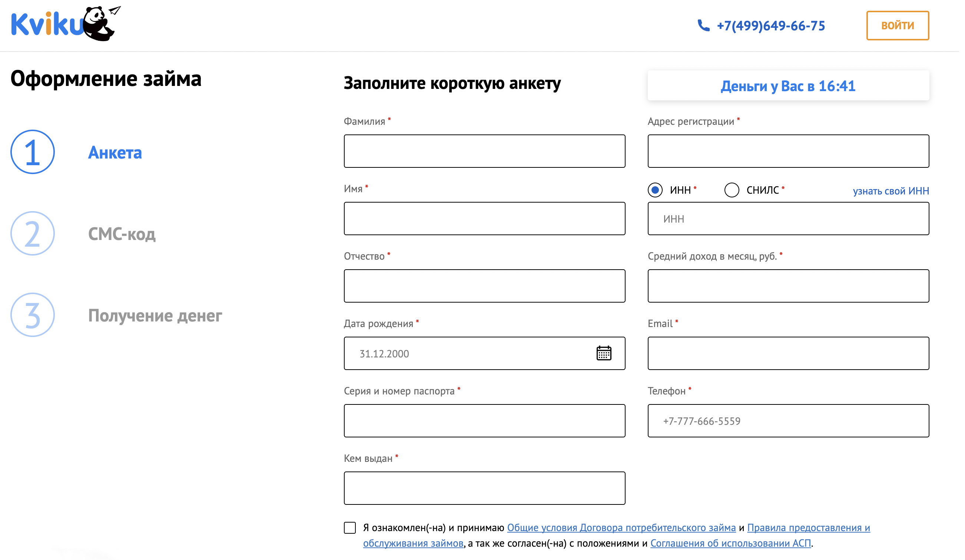Click the Kviku panda logo
Image resolution: width=965 pixels, height=560 pixels.
(x=66, y=24)
